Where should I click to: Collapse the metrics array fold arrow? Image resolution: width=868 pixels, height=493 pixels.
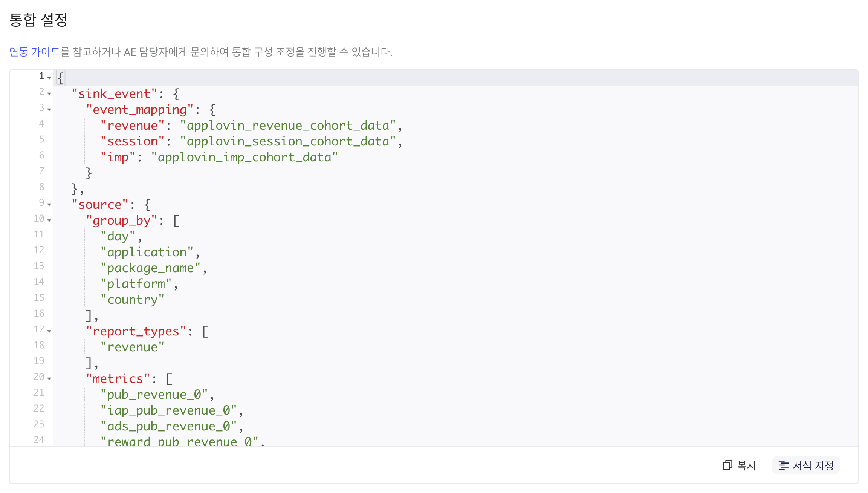point(49,378)
